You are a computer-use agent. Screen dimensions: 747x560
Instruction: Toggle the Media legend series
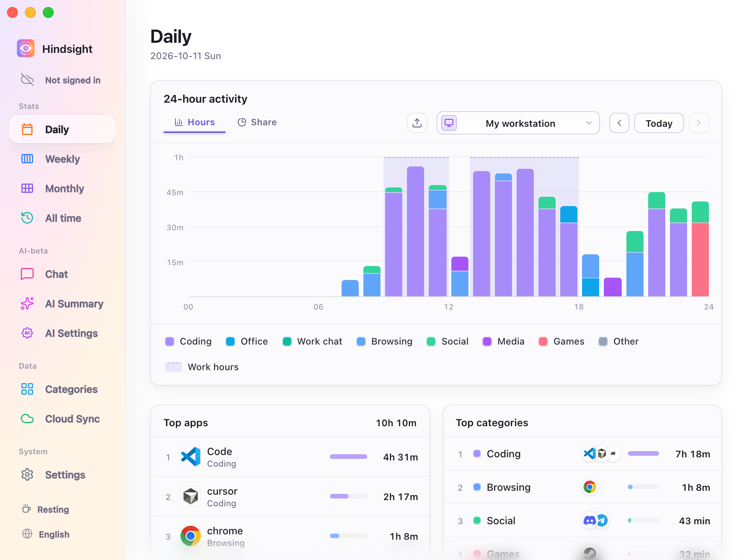(503, 341)
